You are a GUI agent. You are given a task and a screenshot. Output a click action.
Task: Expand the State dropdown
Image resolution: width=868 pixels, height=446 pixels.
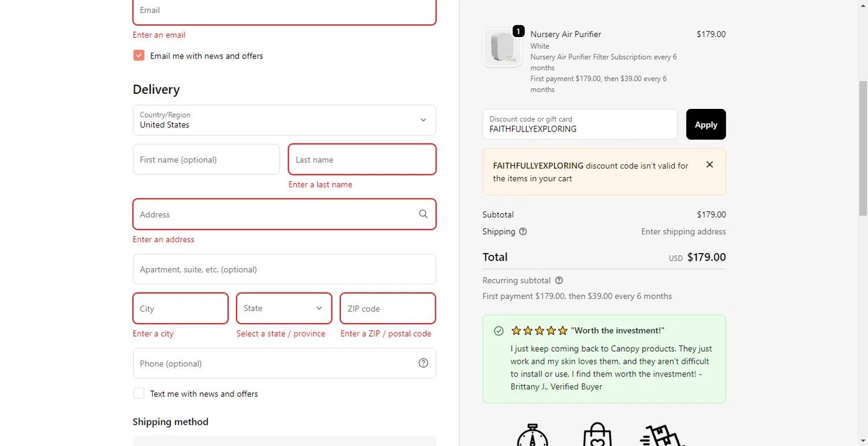click(x=284, y=308)
